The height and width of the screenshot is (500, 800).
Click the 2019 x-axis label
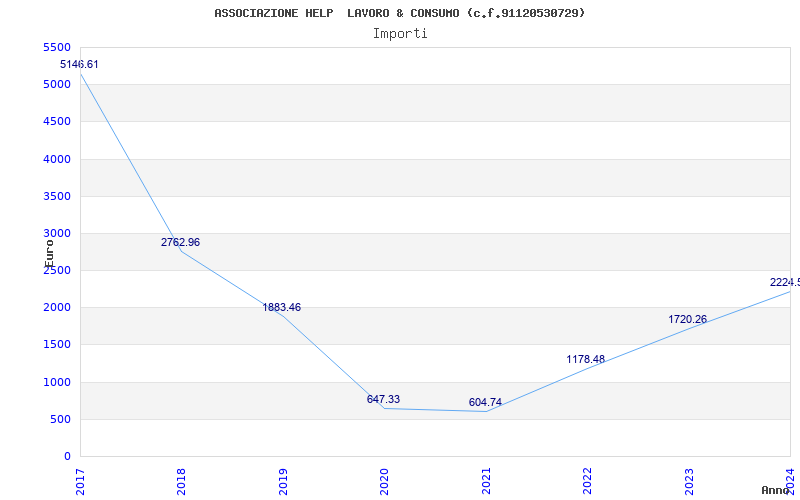(x=283, y=482)
